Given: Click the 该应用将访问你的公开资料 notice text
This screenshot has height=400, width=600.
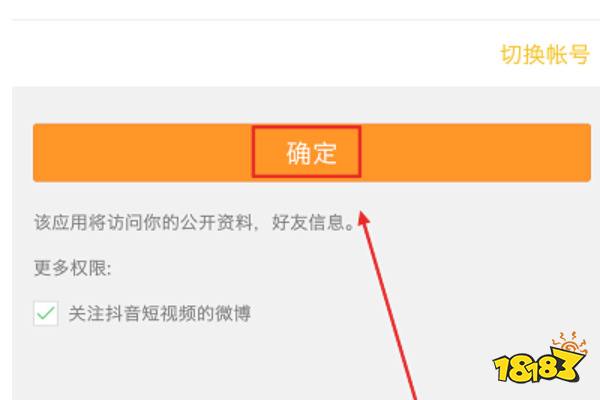Looking at the screenshot, I should pos(143,222).
